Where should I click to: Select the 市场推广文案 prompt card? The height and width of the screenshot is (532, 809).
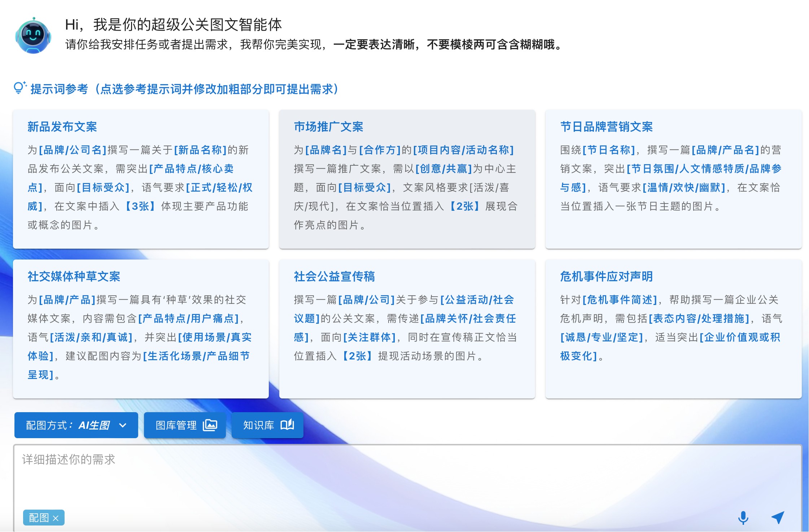[x=407, y=179]
